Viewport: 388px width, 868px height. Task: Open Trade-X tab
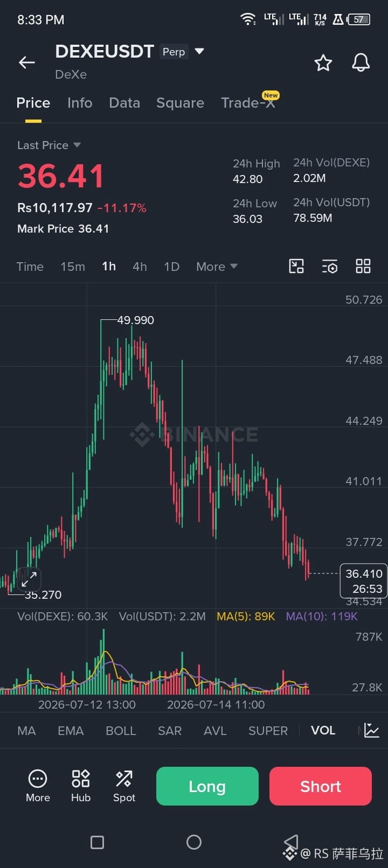point(248,103)
